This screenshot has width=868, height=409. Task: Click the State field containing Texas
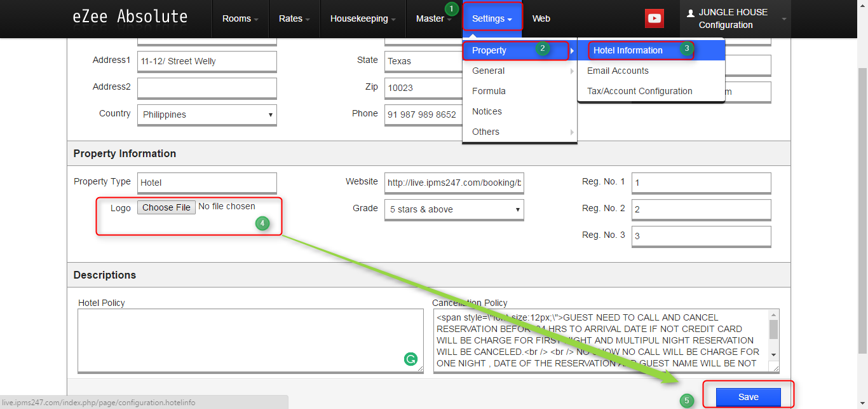click(424, 61)
